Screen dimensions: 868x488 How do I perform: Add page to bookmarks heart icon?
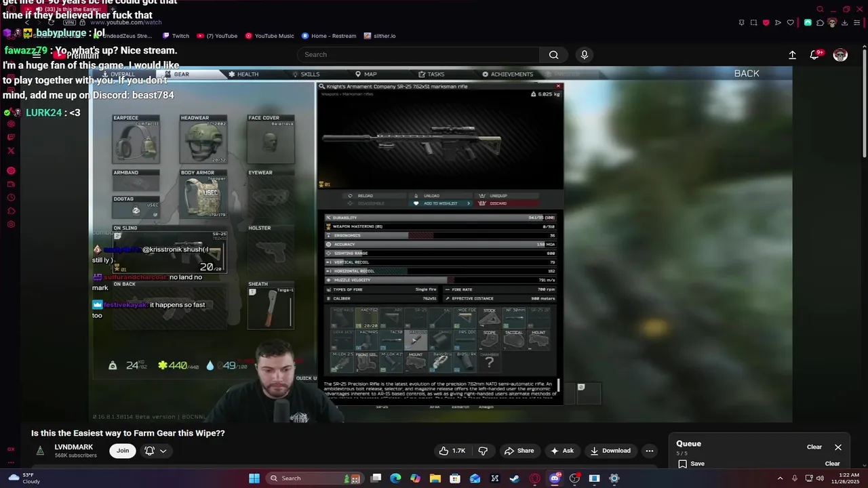click(791, 22)
